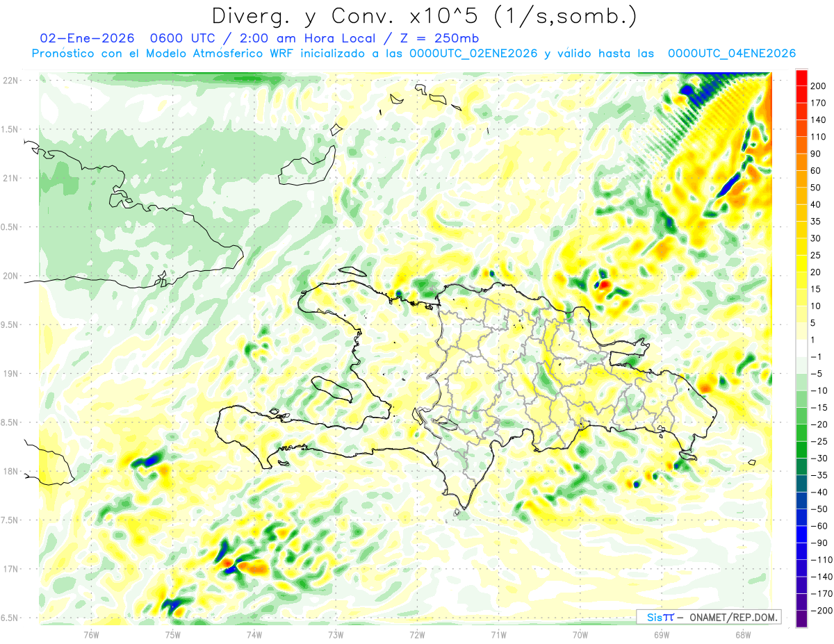Image resolution: width=834 pixels, height=644 pixels.
Task: Click the positive '20' colorbar label
Action: (x=817, y=272)
